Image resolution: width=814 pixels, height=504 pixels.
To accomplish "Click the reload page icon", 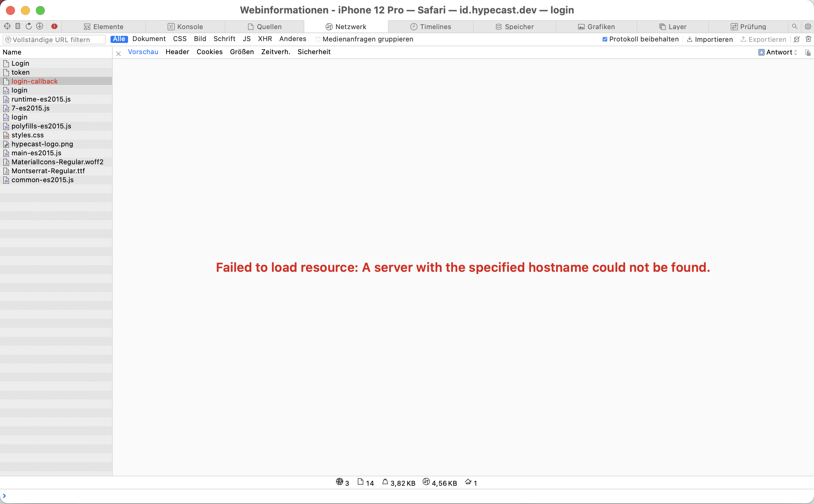I will click(29, 26).
